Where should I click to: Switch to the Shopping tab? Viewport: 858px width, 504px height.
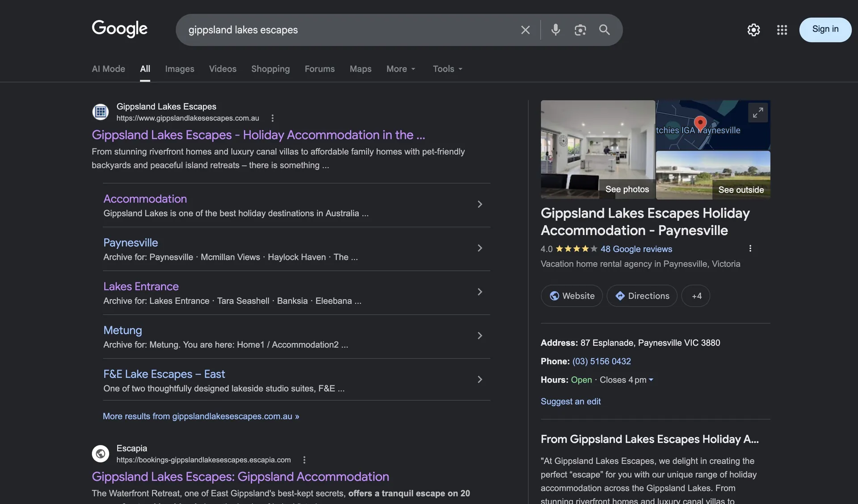[270, 69]
